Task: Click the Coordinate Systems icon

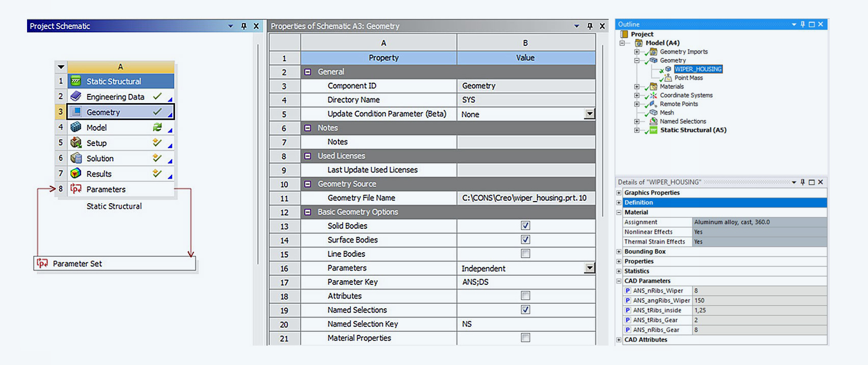Action: coord(654,95)
